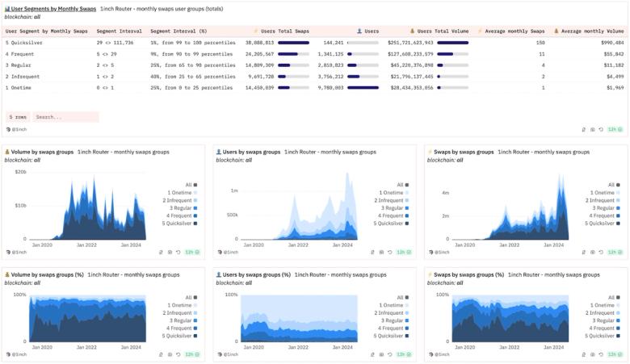
Task: Click the 12h age badge in User Segments table panel
Action: (615, 129)
